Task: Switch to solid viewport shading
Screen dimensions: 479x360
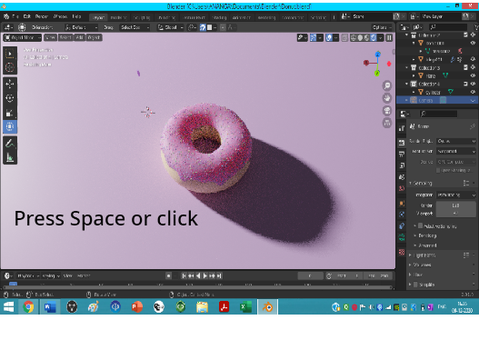Action: (x=360, y=38)
